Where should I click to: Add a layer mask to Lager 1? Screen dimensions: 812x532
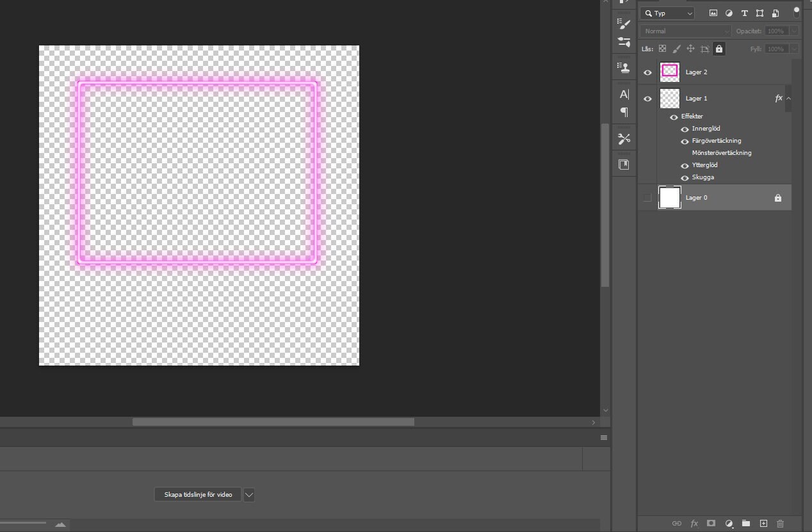click(711, 524)
